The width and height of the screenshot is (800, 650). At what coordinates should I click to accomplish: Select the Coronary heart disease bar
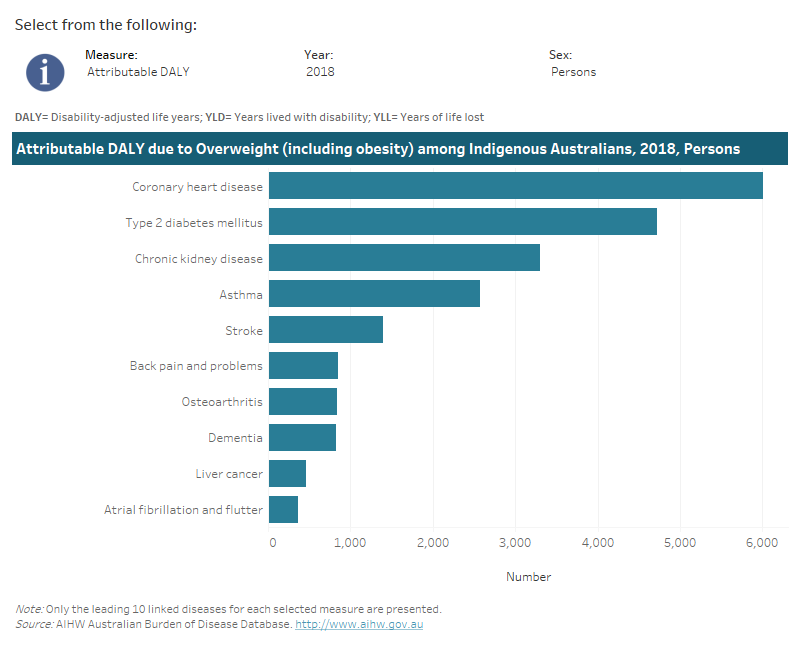(x=600, y=186)
